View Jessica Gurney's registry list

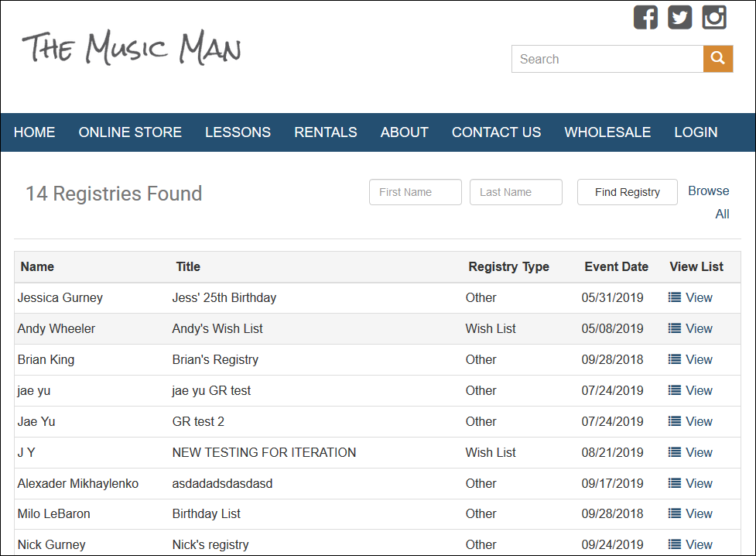click(x=699, y=297)
